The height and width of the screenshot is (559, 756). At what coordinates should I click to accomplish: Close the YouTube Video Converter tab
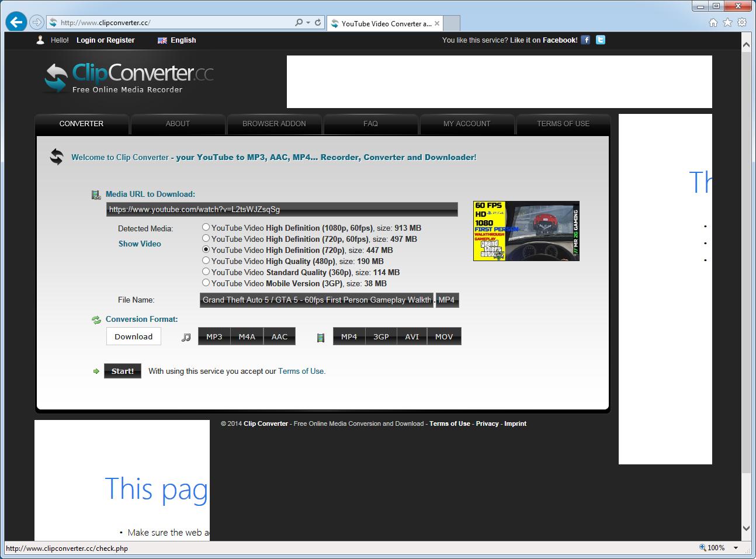(x=437, y=23)
